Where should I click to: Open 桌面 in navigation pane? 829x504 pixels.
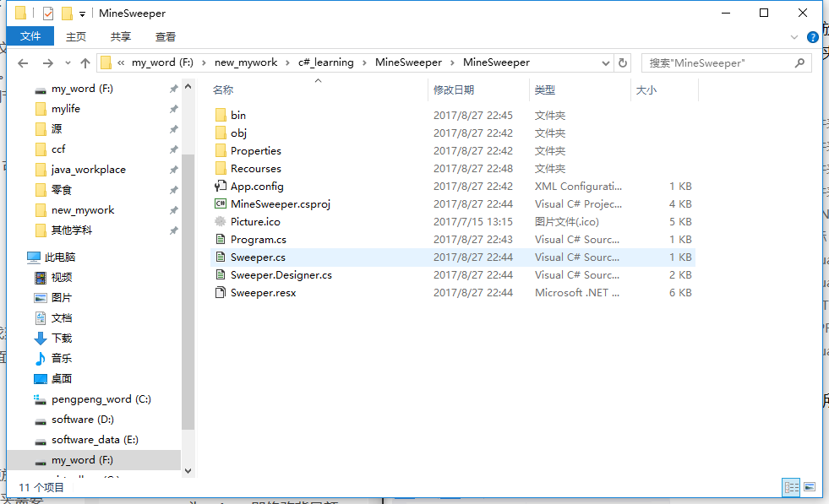(x=62, y=379)
